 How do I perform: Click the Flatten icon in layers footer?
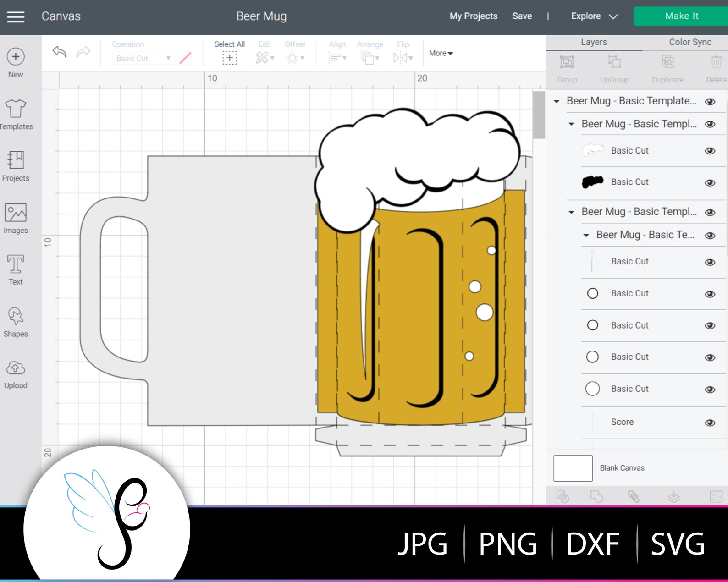[673, 496]
